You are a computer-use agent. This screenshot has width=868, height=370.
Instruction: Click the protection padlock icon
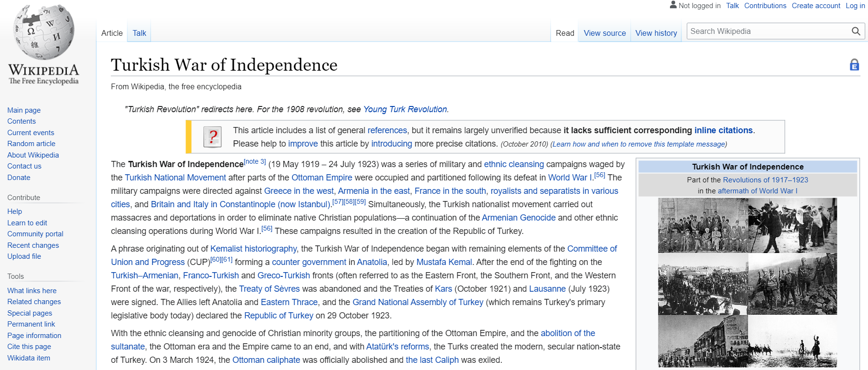(x=854, y=65)
